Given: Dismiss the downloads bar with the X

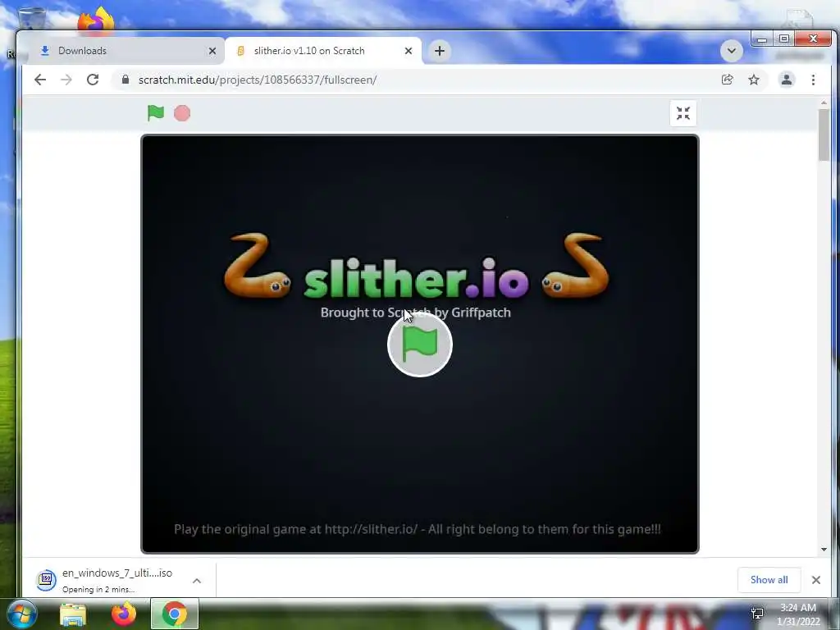Looking at the screenshot, I should pyautogui.click(x=816, y=580).
